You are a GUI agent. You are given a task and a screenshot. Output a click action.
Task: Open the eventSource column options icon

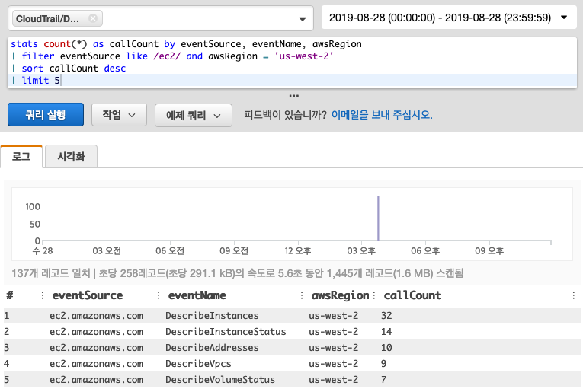(159, 295)
